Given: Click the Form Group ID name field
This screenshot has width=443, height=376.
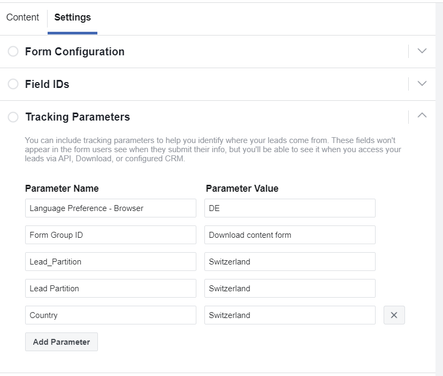Looking at the screenshot, I should coord(111,235).
